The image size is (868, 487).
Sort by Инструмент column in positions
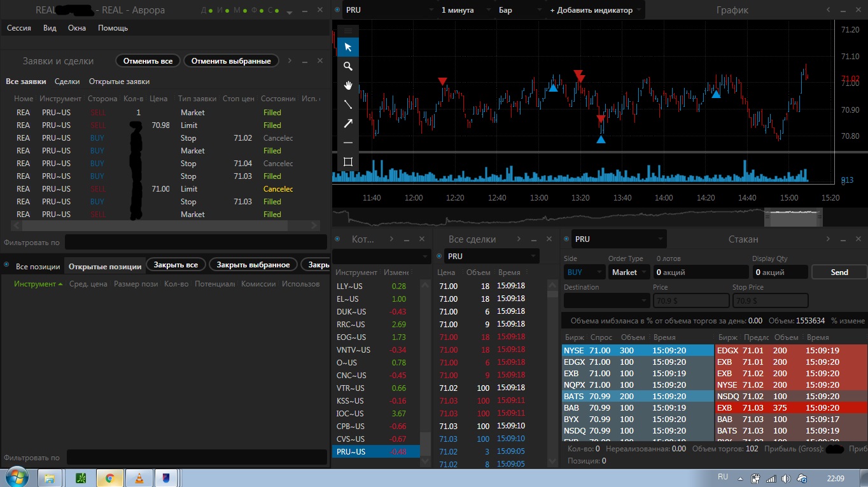[x=38, y=284]
